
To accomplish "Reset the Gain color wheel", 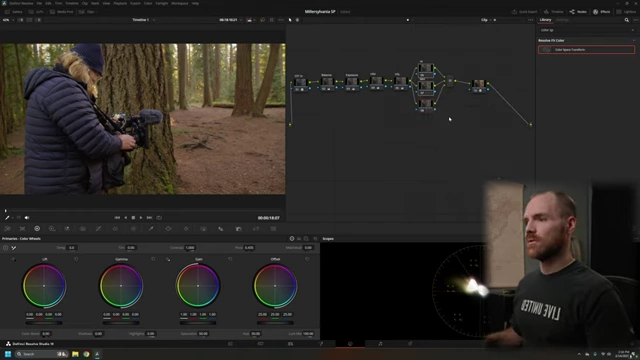I will [x=230, y=259].
